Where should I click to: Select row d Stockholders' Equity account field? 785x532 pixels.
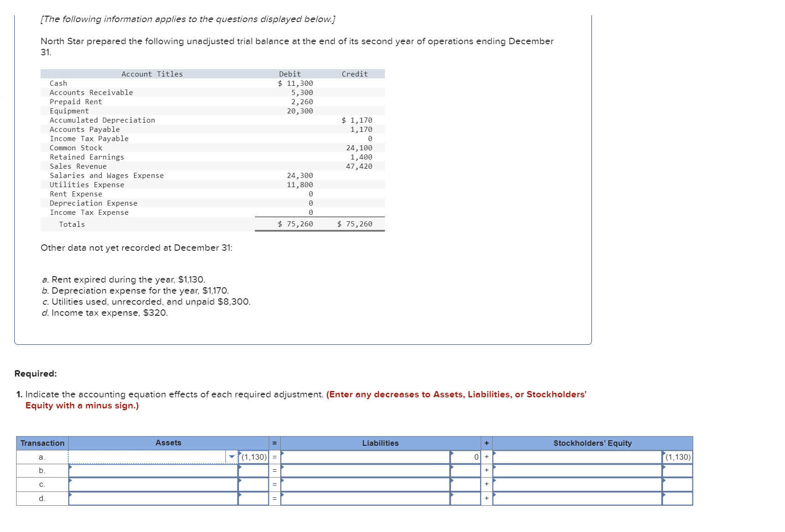point(577,498)
